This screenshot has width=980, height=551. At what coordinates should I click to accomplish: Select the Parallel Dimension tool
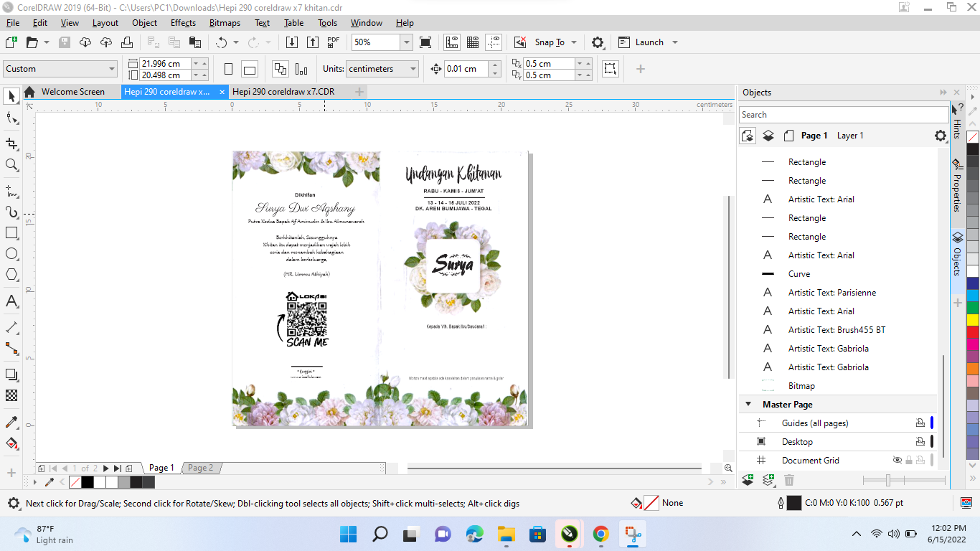[x=11, y=327]
